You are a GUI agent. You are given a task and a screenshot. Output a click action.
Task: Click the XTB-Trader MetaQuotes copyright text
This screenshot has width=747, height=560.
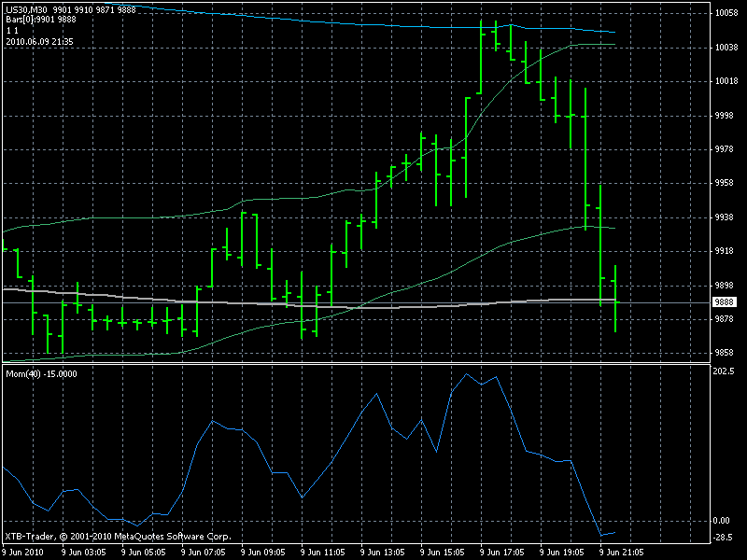pos(119,537)
